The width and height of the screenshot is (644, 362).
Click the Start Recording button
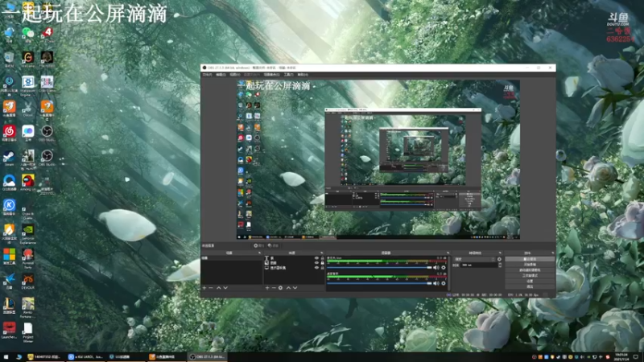[530, 265]
